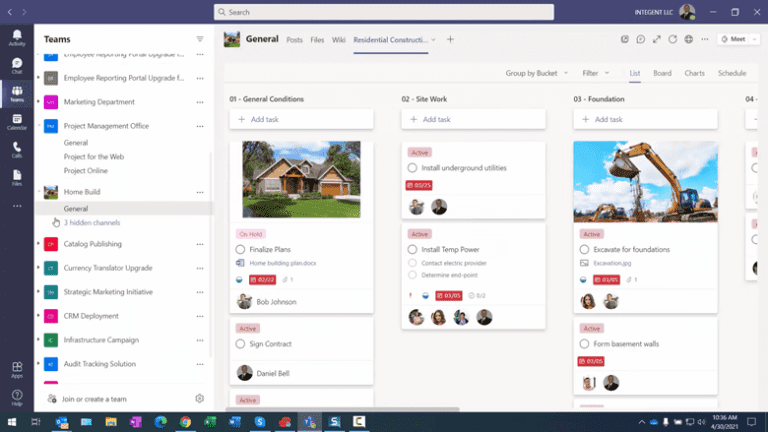Open Meet button dropdown arrow

754,39
